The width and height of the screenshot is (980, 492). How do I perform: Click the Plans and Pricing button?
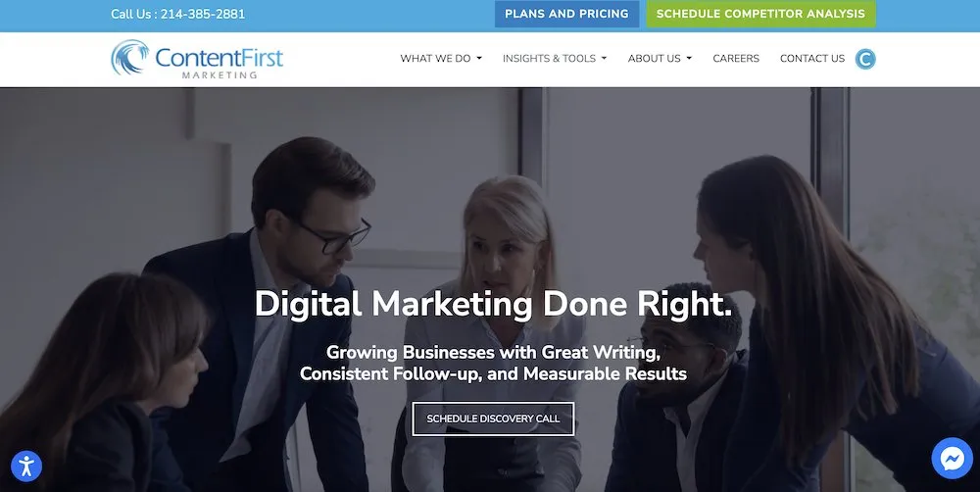[566, 14]
